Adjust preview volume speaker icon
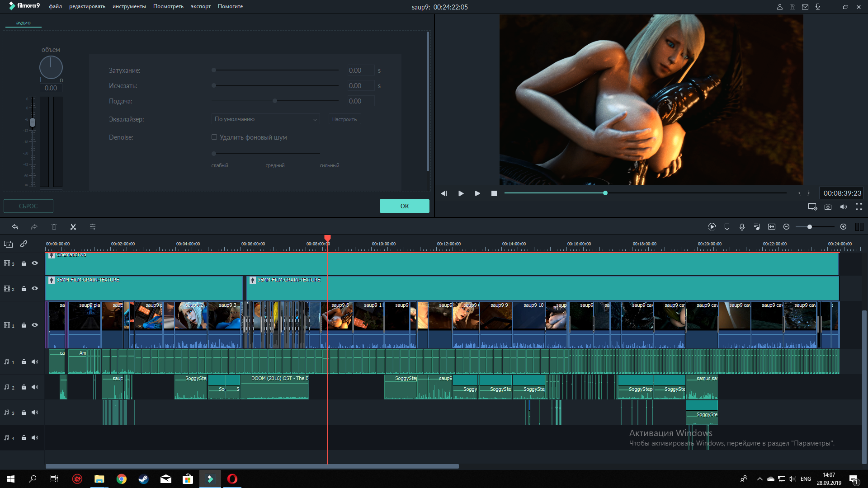This screenshot has width=868, height=488. tap(844, 207)
